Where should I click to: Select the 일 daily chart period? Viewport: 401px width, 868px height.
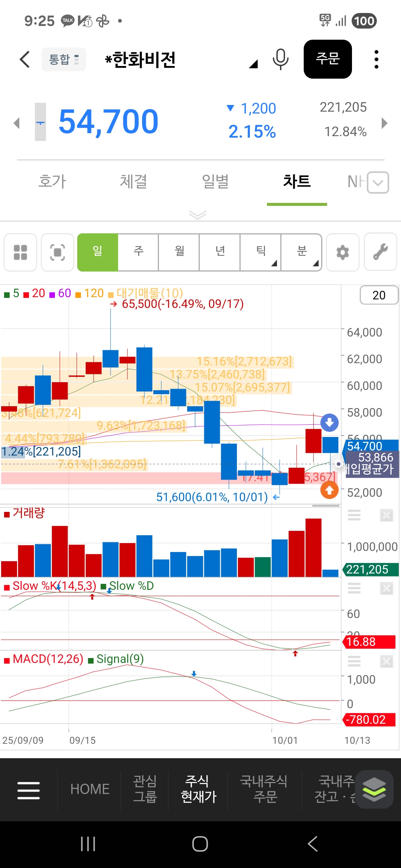98,252
